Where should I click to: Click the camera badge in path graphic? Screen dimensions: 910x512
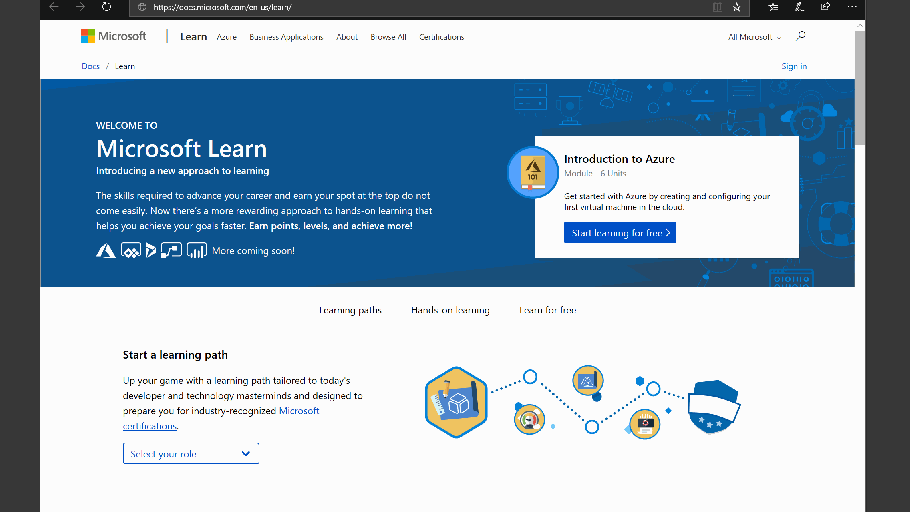pyautogui.click(x=645, y=424)
